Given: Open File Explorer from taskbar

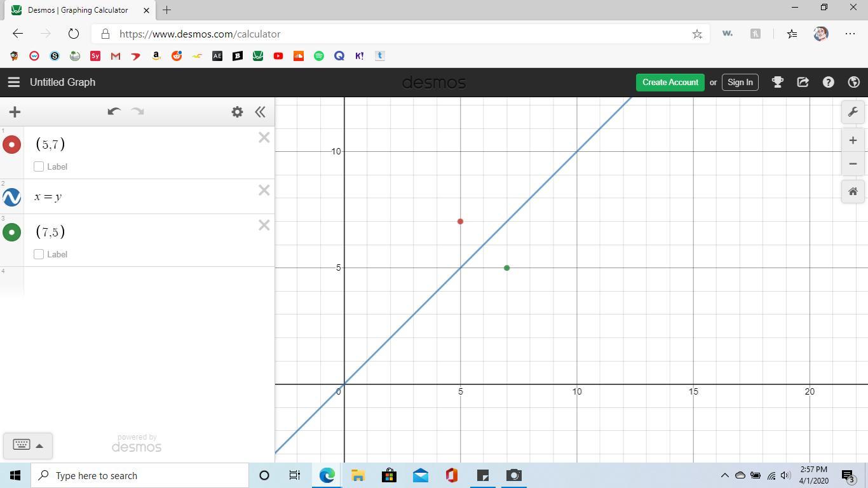Looking at the screenshot, I should coord(358,475).
